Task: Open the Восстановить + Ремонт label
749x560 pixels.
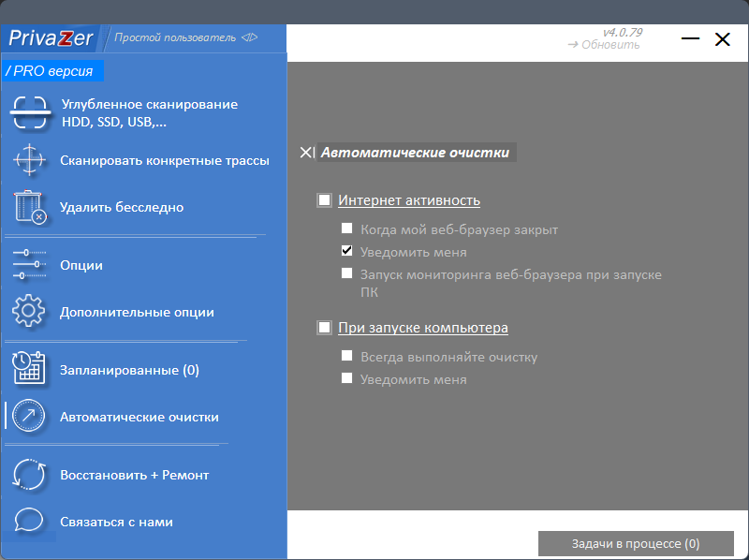Action: point(134,475)
